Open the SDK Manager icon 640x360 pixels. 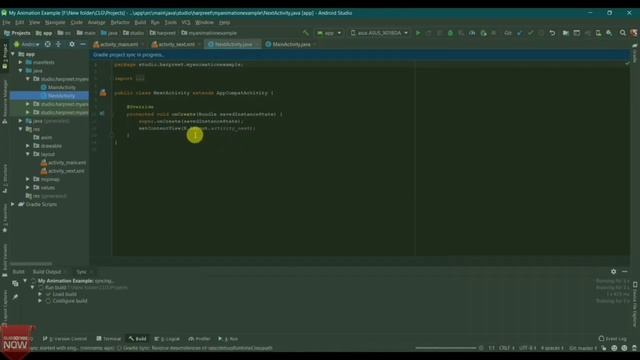(x=609, y=33)
